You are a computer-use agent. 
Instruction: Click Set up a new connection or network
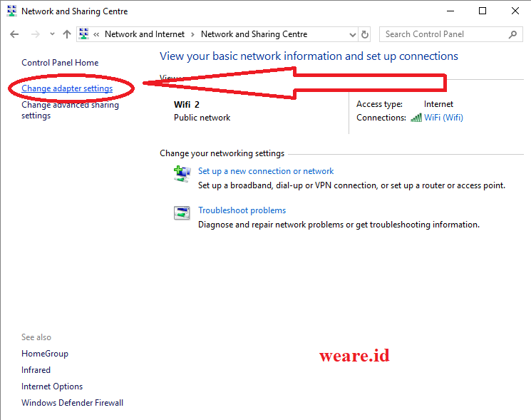[x=266, y=171]
